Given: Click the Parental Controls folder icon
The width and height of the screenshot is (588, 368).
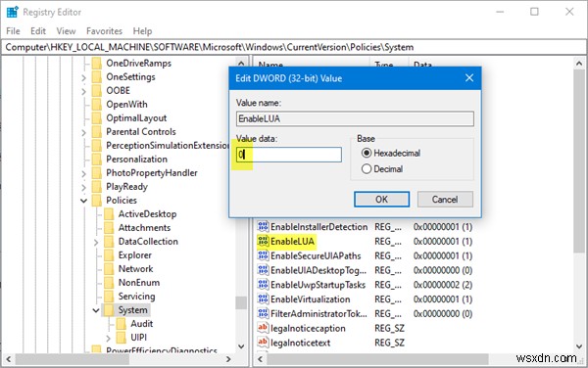Looking at the screenshot, I should (x=97, y=131).
